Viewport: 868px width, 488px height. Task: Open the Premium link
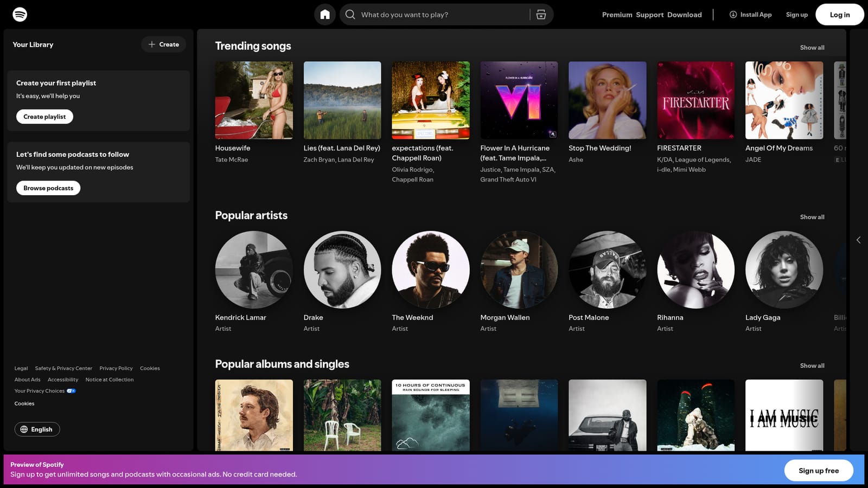click(x=617, y=15)
